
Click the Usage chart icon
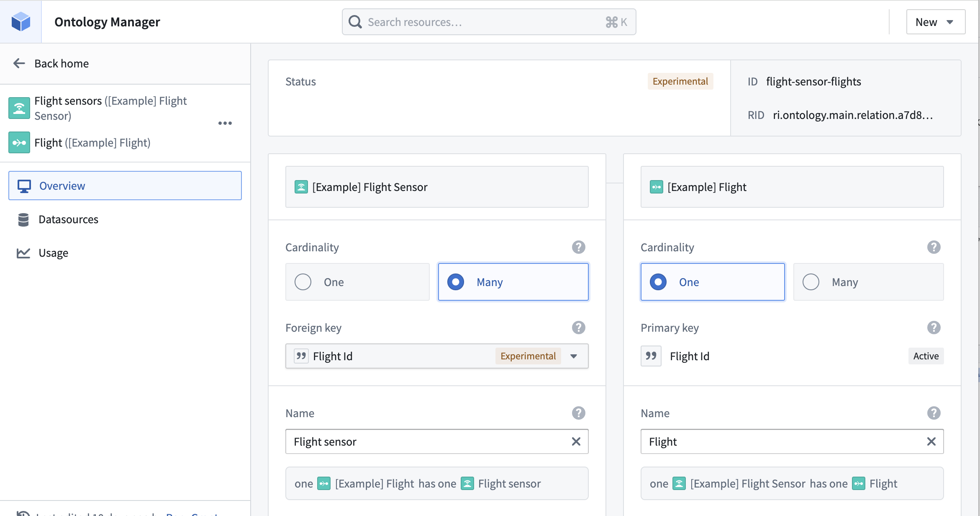23,253
